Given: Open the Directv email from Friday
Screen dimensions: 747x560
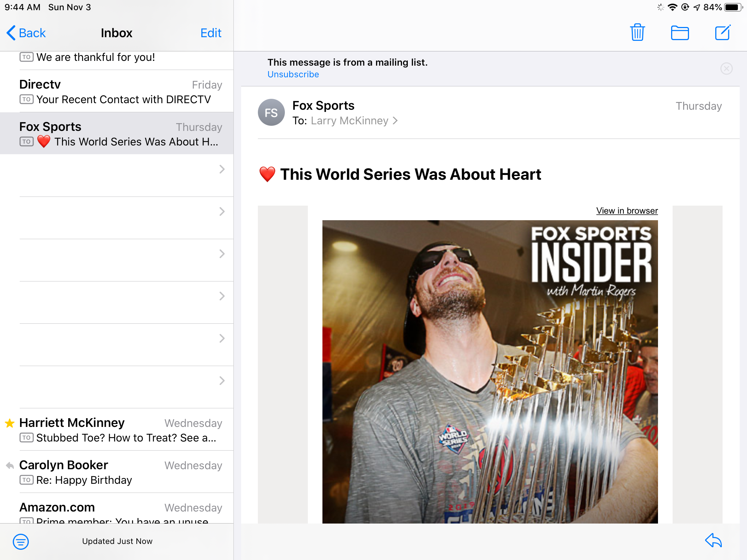Looking at the screenshot, I should pyautogui.click(x=120, y=92).
